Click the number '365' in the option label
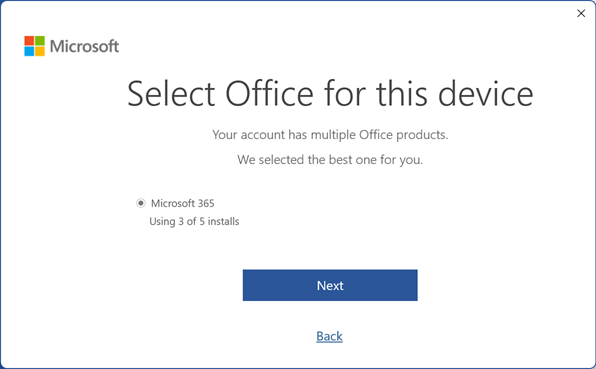Image resolution: width=596 pixels, height=369 pixels. coord(206,203)
